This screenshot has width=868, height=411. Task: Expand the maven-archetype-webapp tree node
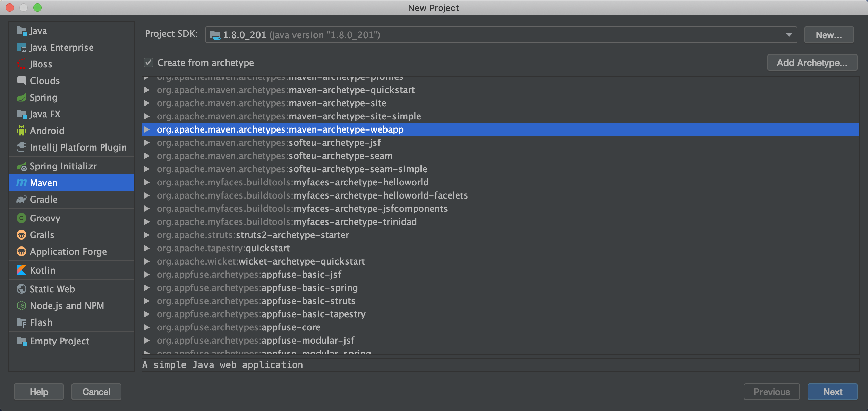[147, 129]
